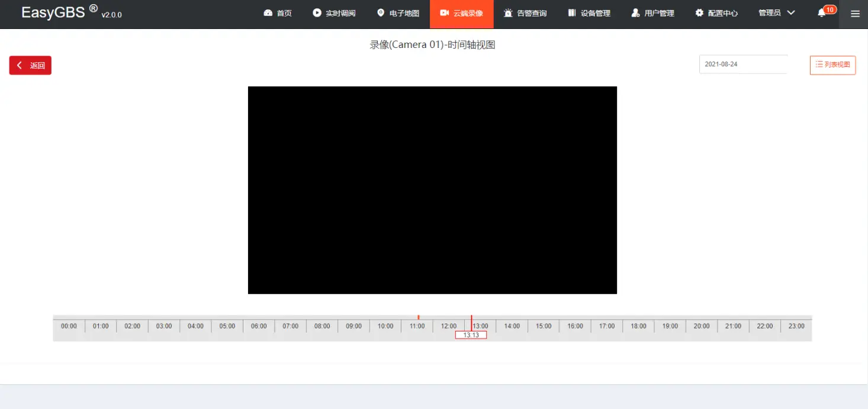Image resolution: width=868 pixels, height=409 pixels.
Task: Click the cloud recording camera icon
Action: coord(445,13)
